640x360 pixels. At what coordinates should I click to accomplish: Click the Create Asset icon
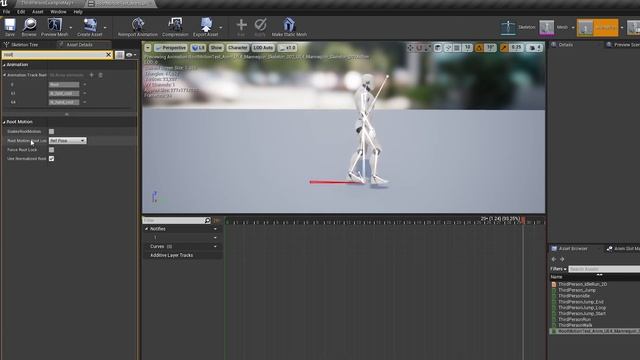[90, 25]
